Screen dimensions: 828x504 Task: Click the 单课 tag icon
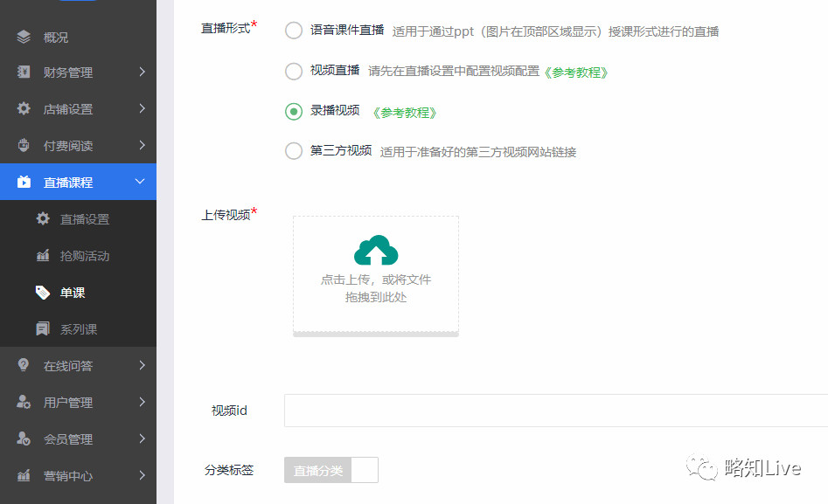43,293
